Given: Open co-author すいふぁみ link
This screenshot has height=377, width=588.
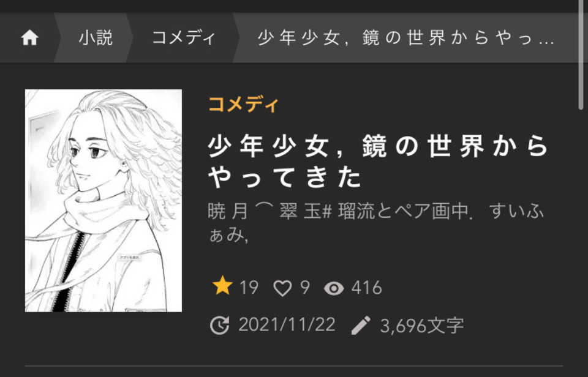Looking at the screenshot, I should point(375,223).
